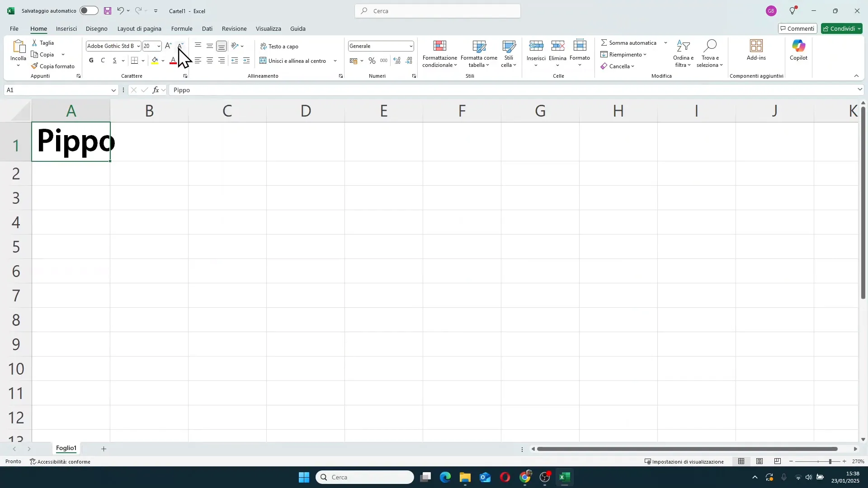
Task: Activate the Copia formato format painter
Action: 53,66
